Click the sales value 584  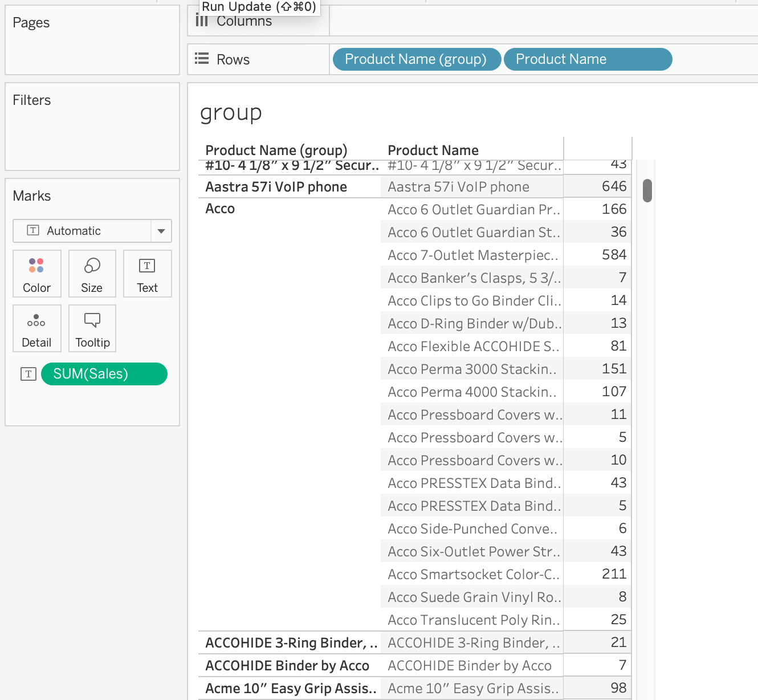click(614, 255)
